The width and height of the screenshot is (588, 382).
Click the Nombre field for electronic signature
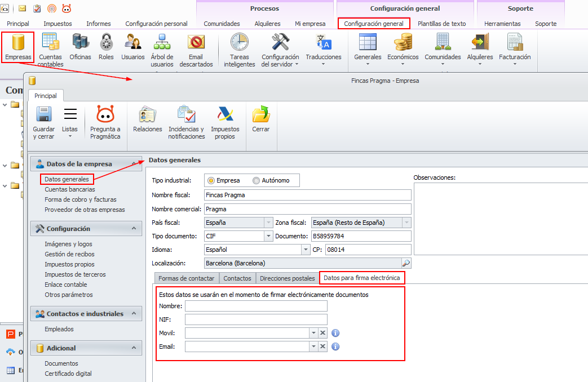256,306
